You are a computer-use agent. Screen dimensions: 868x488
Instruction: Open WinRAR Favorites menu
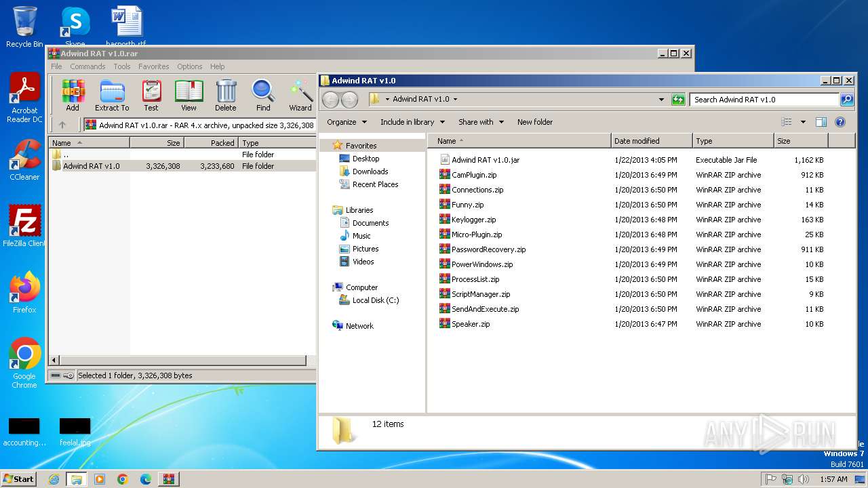tap(154, 66)
